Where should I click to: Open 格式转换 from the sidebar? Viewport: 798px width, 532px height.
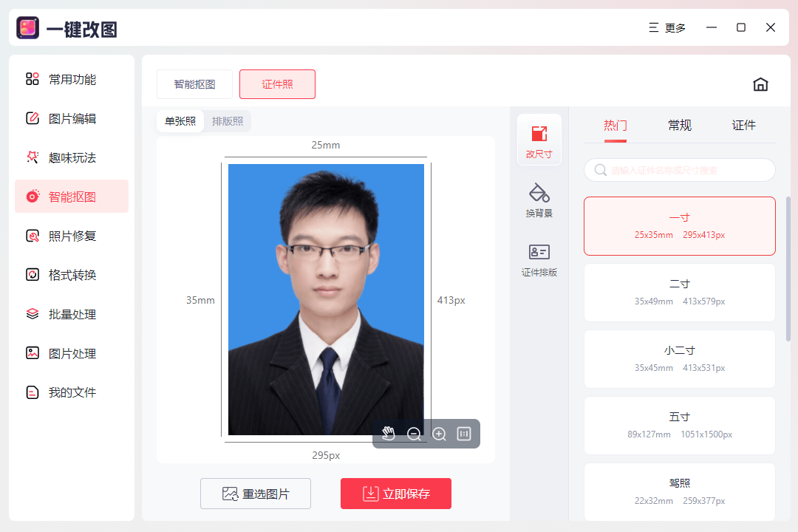pyautogui.click(x=71, y=274)
